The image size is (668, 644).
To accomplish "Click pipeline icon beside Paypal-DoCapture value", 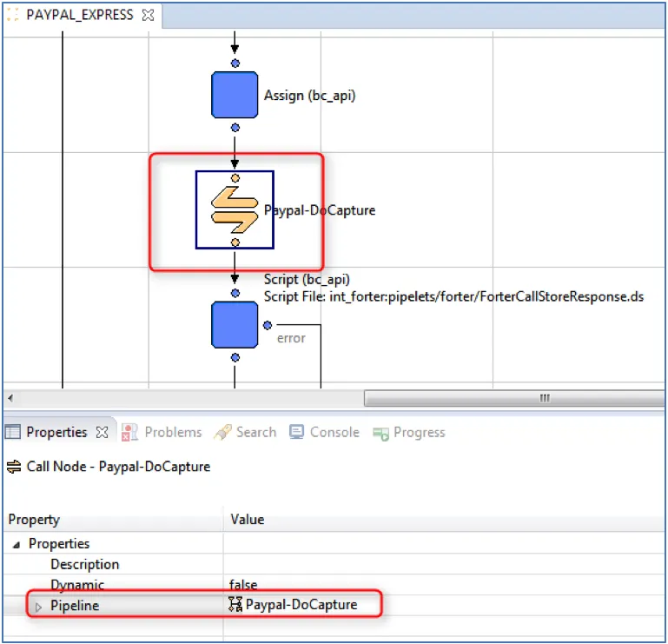I will [235, 604].
